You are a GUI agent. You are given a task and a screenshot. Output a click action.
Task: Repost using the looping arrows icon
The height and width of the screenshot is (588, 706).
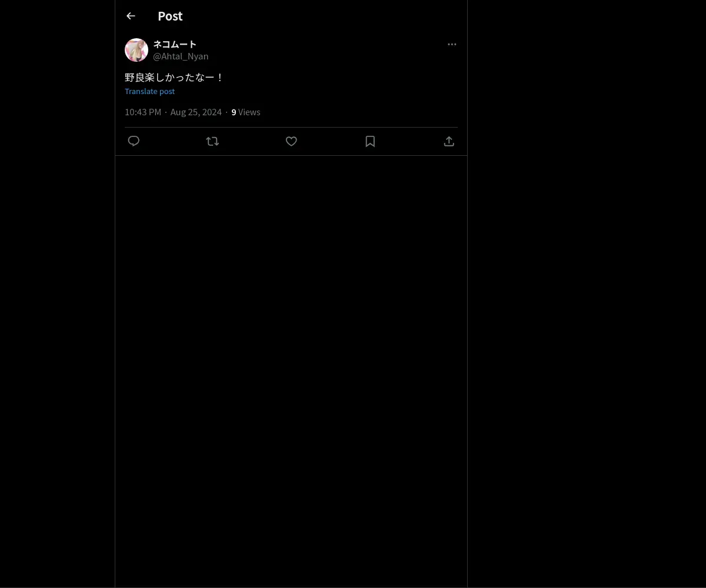point(212,141)
